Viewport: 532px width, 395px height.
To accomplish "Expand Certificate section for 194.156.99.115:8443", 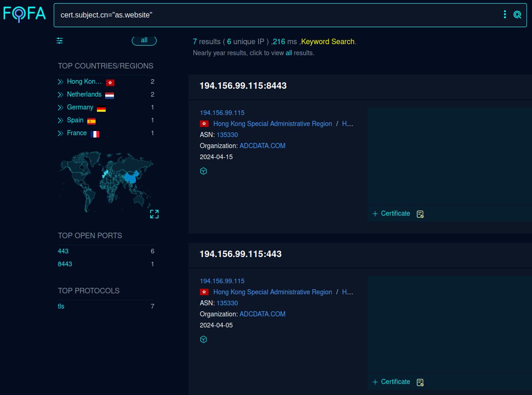I will coord(391,214).
